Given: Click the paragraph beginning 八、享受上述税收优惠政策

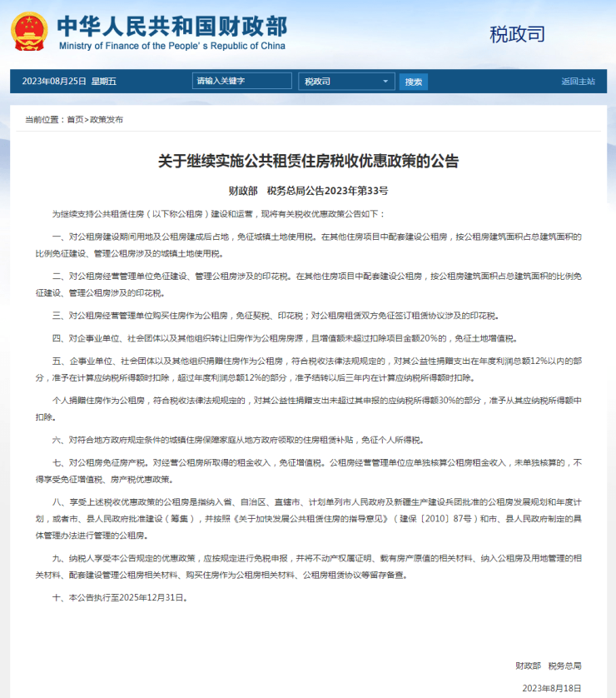Looking at the screenshot, I should tap(308, 519).
